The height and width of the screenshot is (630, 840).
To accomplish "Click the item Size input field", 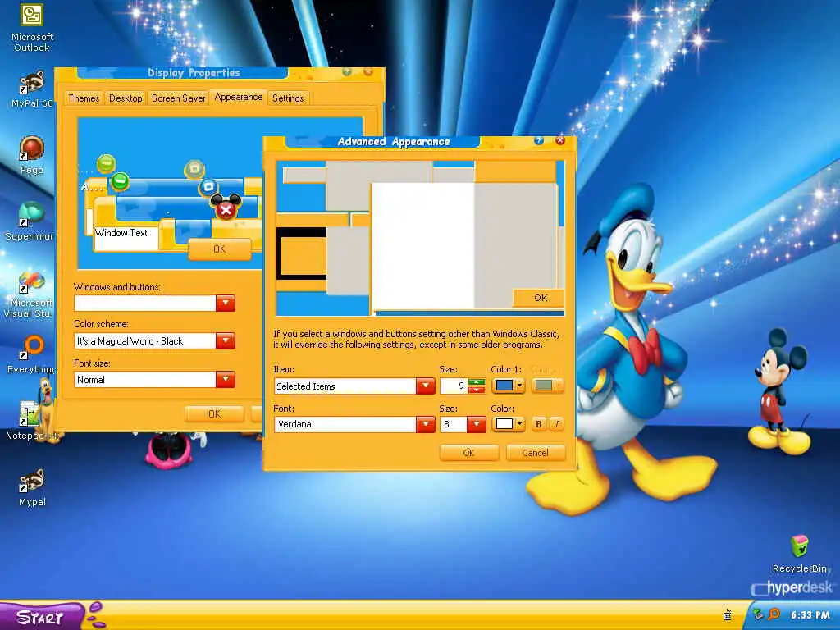I will [454, 386].
